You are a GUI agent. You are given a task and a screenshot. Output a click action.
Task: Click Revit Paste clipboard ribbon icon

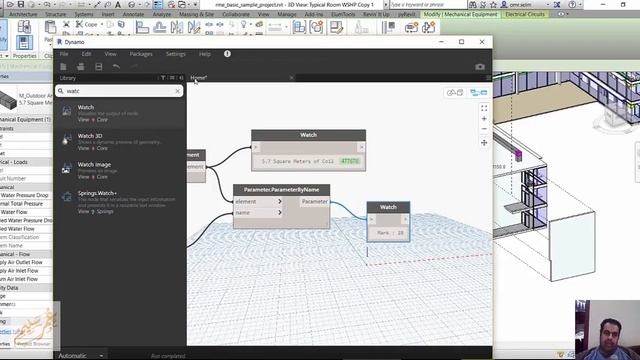pos(50,28)
